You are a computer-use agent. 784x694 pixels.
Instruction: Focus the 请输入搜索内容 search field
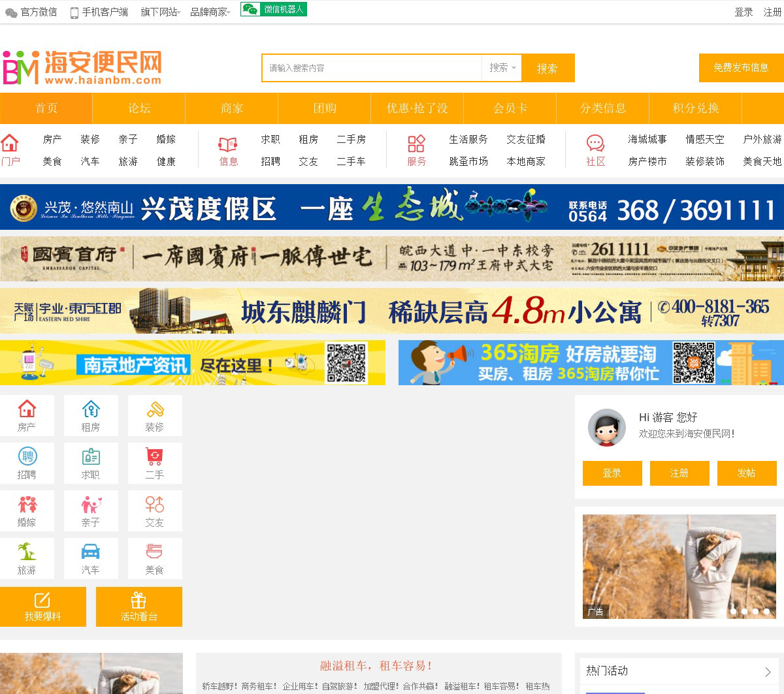[372, 68]
